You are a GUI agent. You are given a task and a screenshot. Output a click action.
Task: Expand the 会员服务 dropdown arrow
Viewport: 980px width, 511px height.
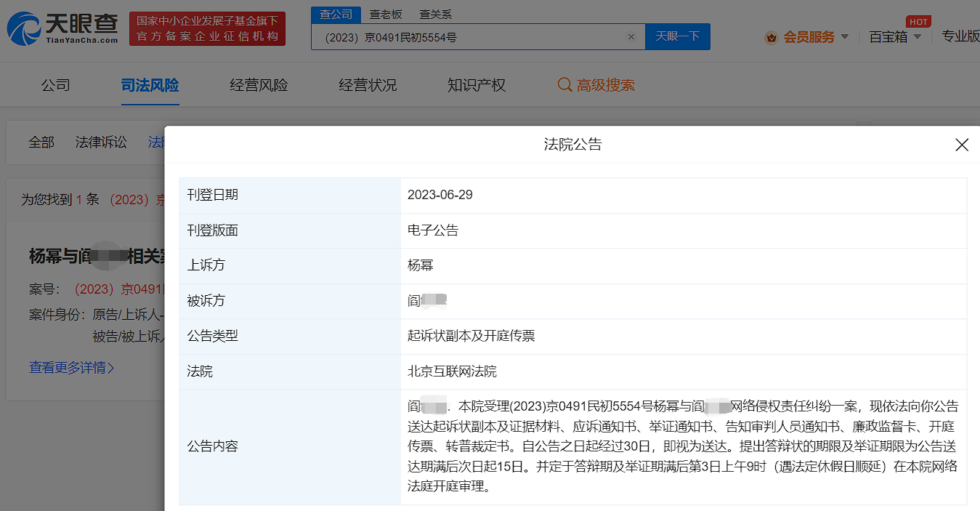pos(844,37)
